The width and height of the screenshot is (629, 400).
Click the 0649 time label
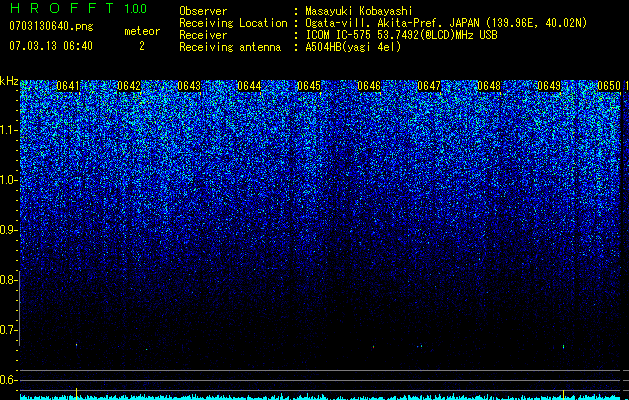click(x=549, y=86)
